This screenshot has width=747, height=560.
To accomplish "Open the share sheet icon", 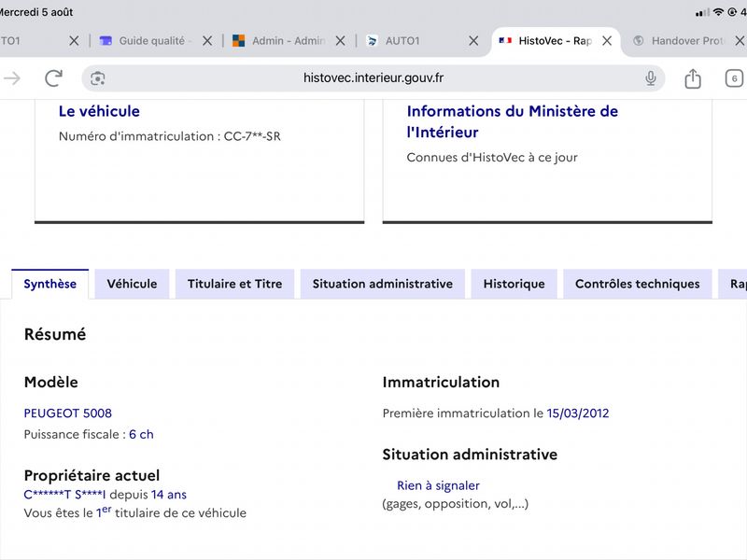I will 693,78.
